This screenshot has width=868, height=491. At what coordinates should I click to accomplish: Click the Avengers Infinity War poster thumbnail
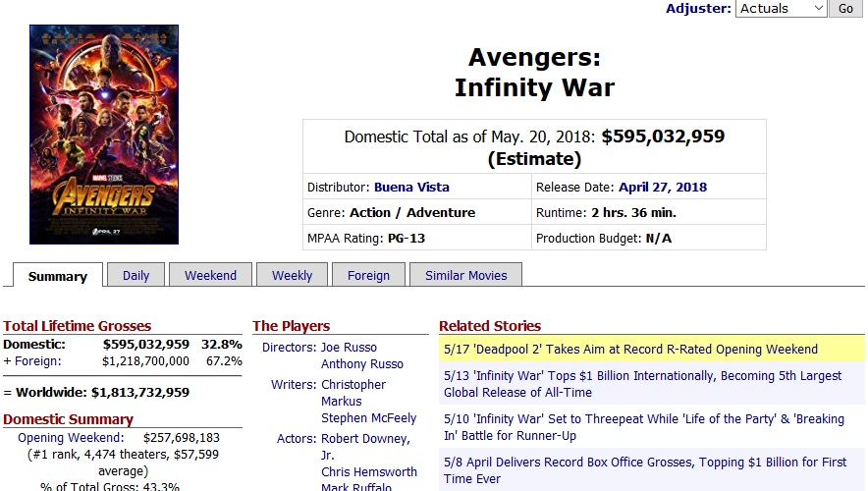pos(104,134)
